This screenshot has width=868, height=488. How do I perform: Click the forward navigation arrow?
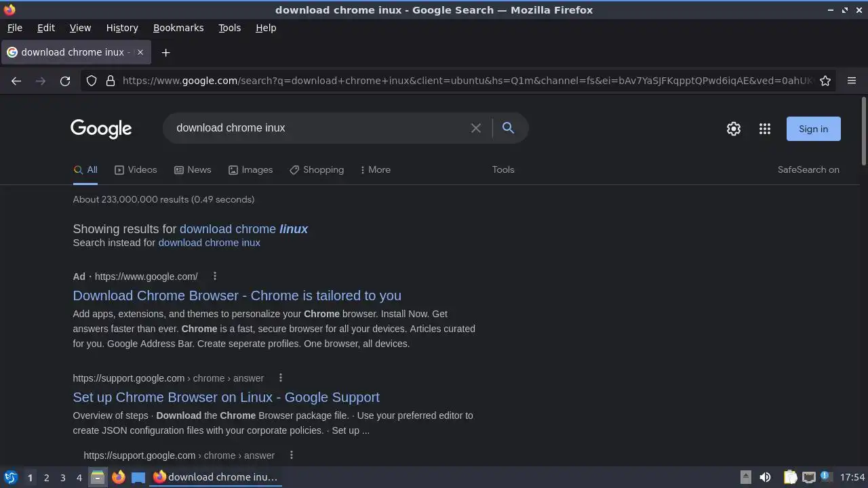pyautogui.click(x=41, y=81)
